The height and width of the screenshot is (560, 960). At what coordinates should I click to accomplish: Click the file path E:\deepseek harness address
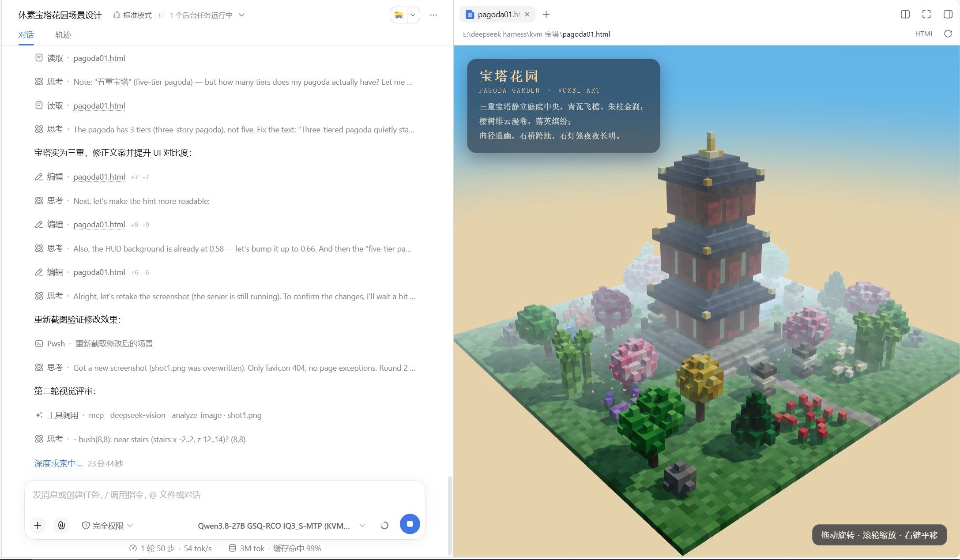coord(536,34)
